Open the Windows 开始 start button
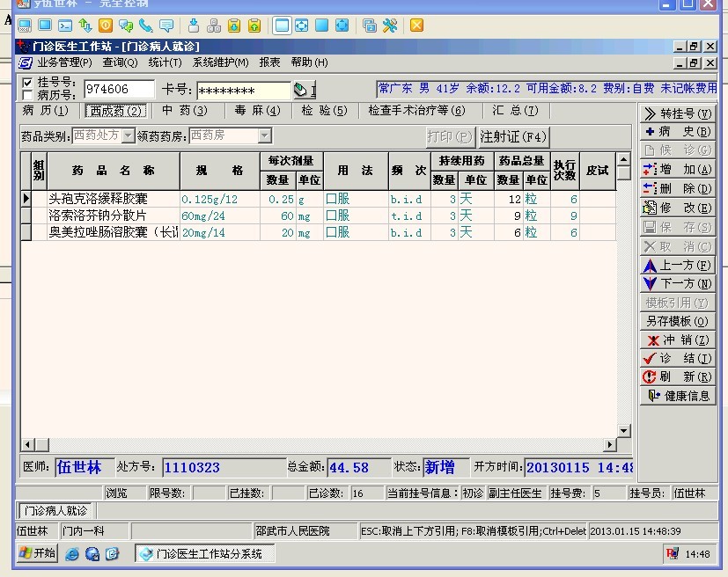 click(x=38, y=553)
